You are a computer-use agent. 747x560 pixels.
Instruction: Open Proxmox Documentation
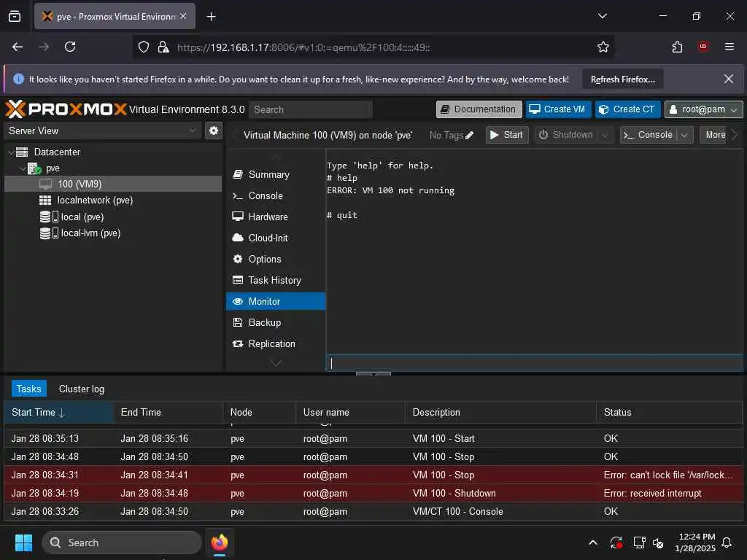[479, 109]
